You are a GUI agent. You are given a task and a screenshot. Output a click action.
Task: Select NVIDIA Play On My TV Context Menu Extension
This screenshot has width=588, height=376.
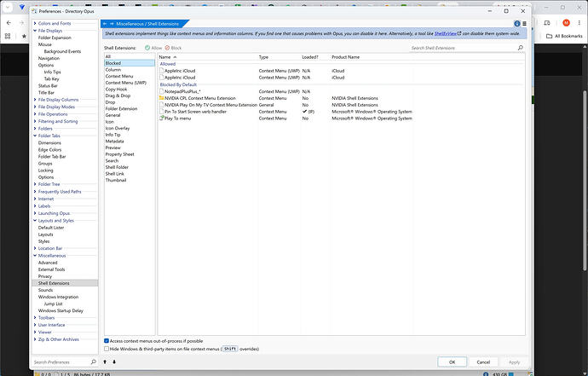click(341, 105)
